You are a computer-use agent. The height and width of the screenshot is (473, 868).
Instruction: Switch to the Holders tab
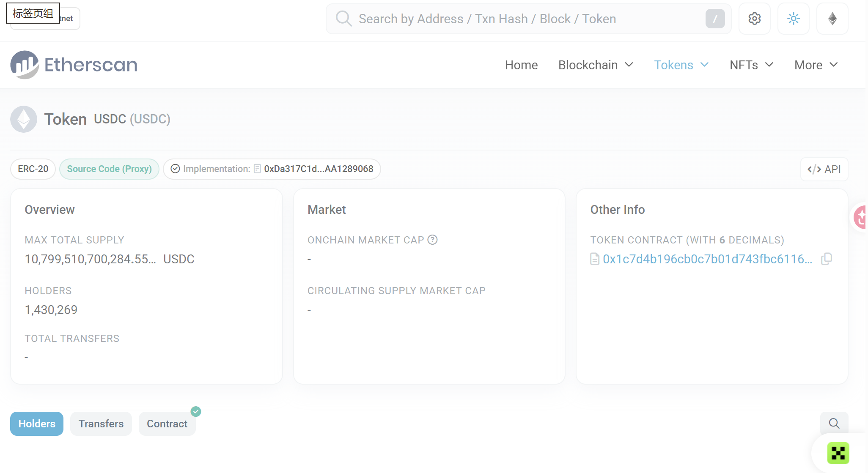pos(37,424)
